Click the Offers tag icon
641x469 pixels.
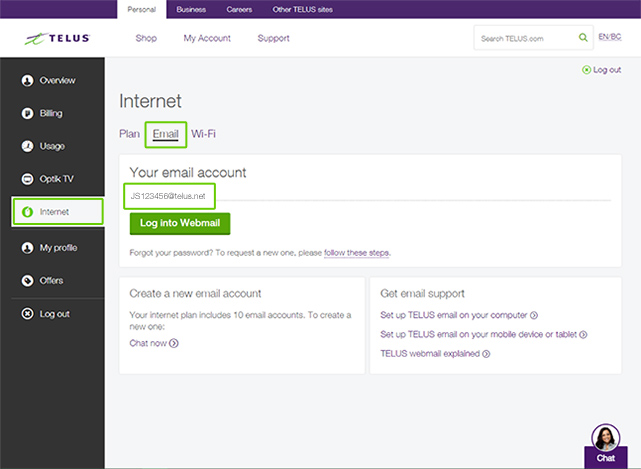pos(27,281)
